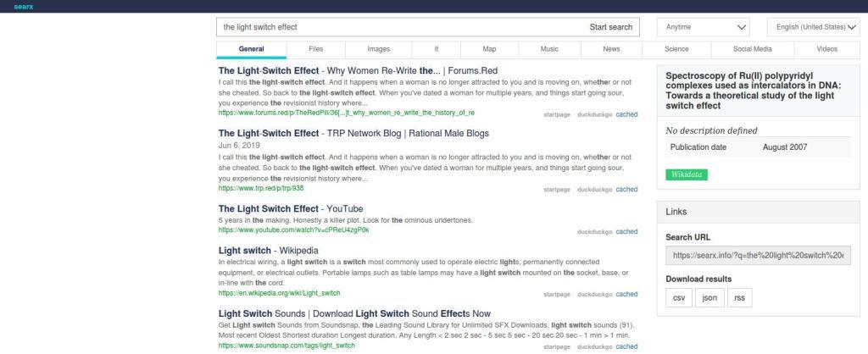Download results as json

tap(709, 298)
